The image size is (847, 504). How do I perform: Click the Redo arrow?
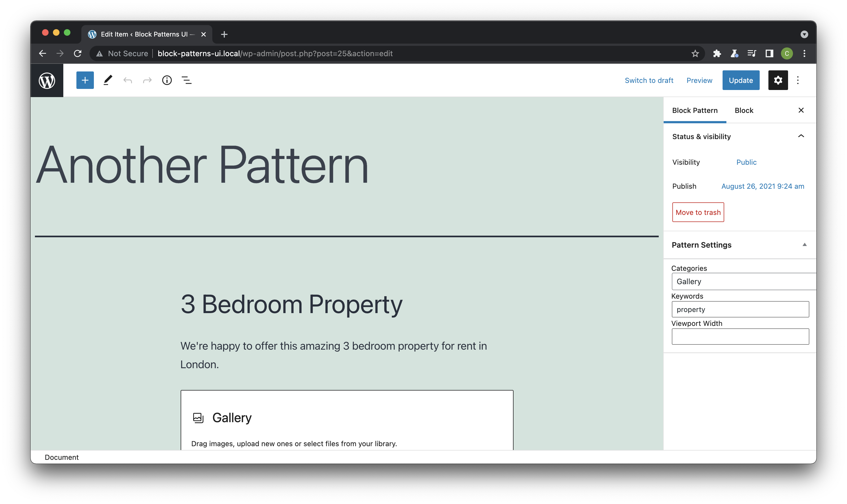pyautogui.click(x=147, y=80)
